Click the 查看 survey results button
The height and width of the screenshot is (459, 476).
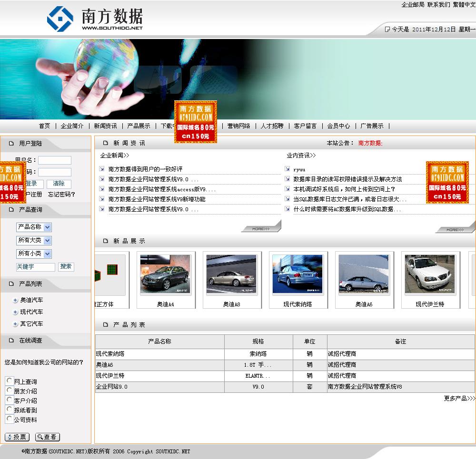click(x=47, y=437)
